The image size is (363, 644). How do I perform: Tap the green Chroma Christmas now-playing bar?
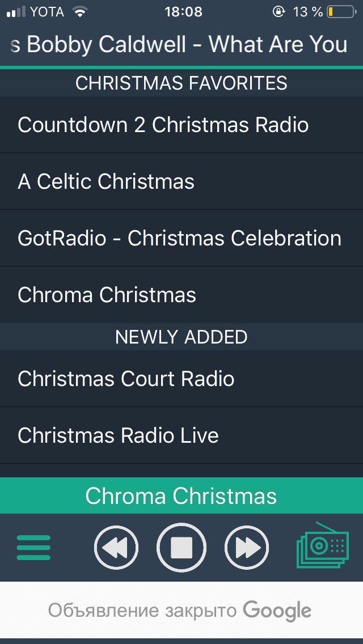pos(181,496)
